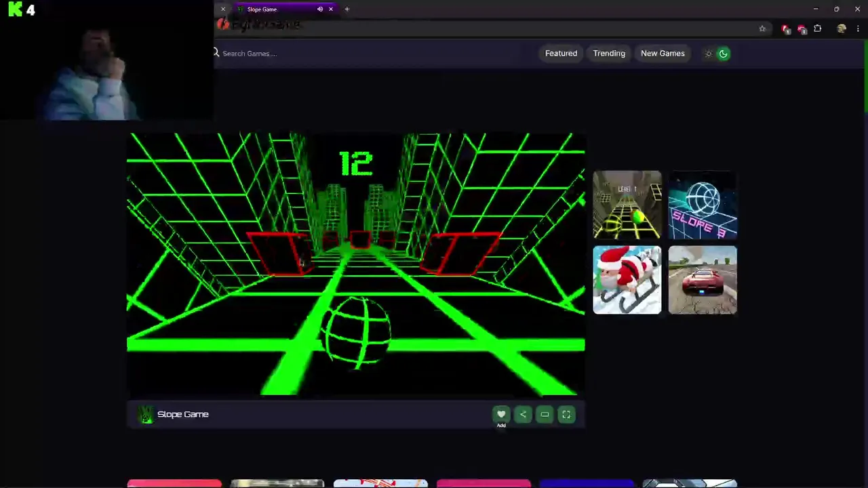Bookmark this page with the star icon

[762, 28]
